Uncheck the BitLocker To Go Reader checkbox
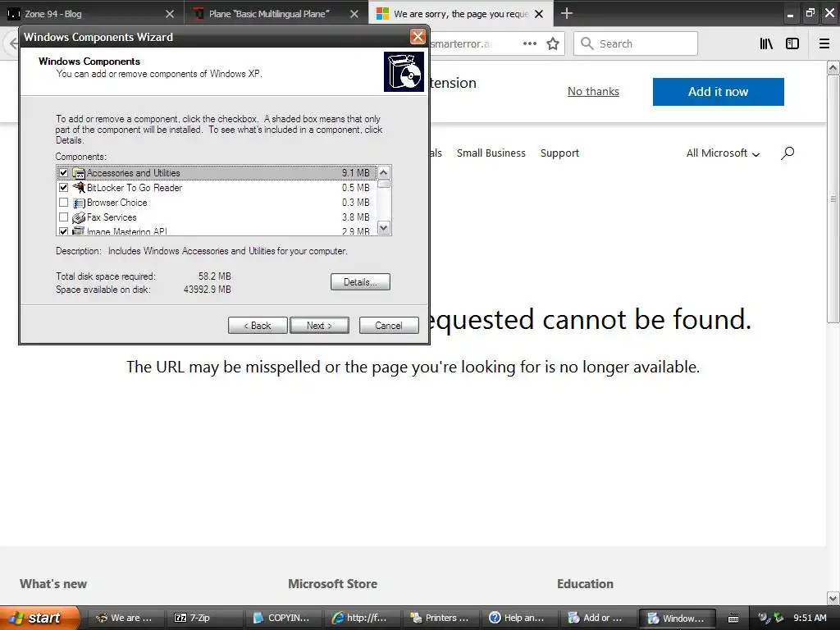The image size is (840, 630). (x=63, y=188)
